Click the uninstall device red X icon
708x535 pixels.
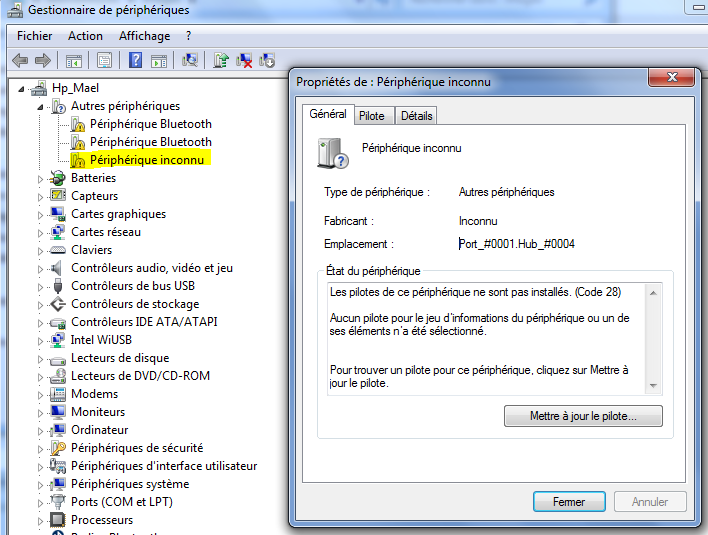pyautogui.click(x=245, y=60)
